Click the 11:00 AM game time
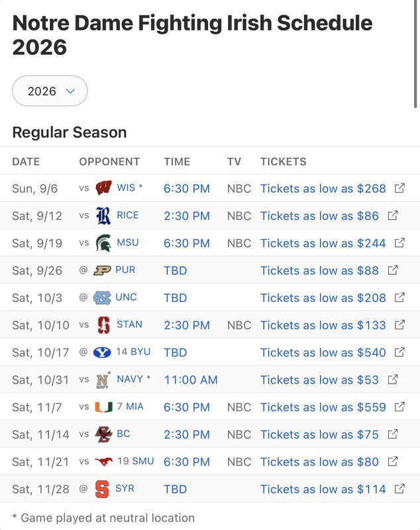The image size is (420, 530). point(191,380)
